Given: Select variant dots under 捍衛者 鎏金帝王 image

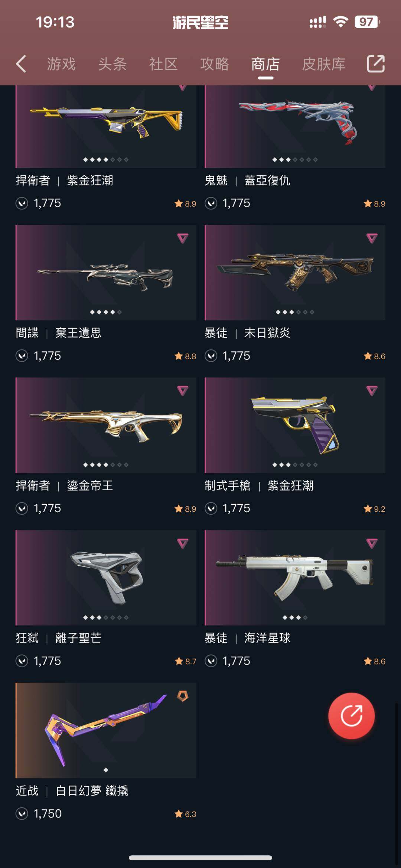Looking at the screenshot, I should pyautogui.click(x=106, y=465).
